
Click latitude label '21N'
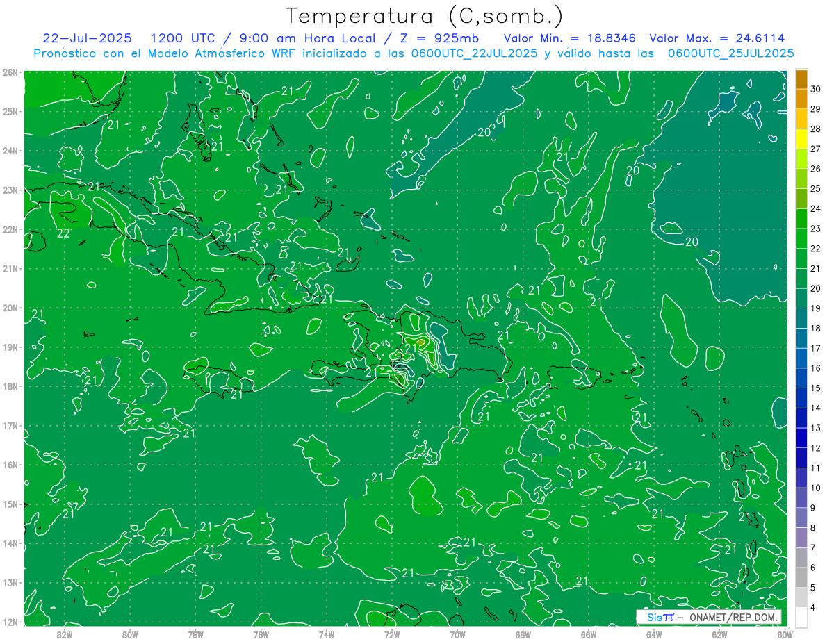pyautogui.click(x=10, y=268)
